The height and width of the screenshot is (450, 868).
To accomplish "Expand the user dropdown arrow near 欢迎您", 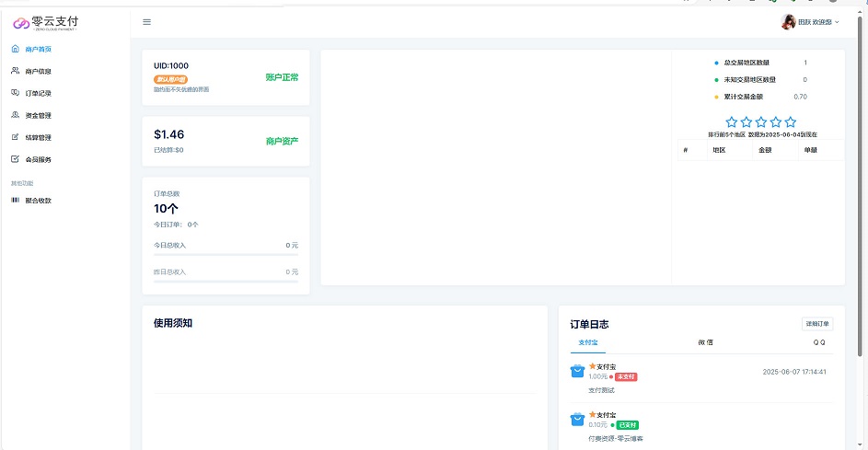I will (837, 21).
